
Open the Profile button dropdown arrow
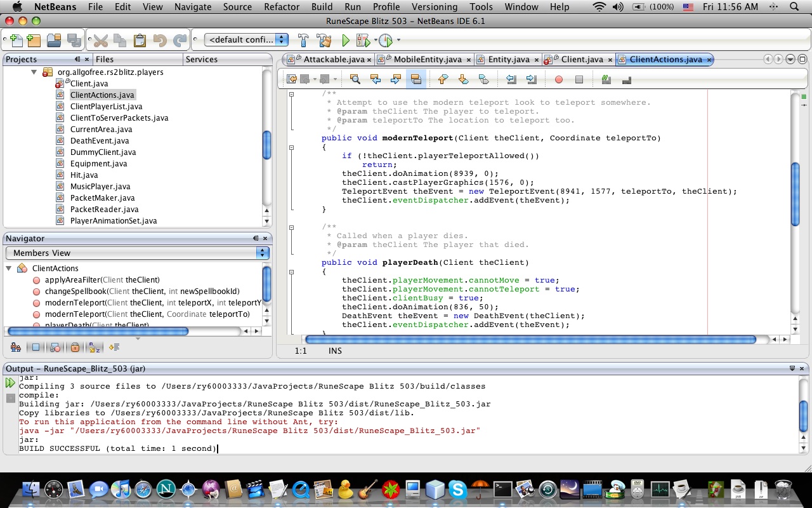[x=398, y=41]
